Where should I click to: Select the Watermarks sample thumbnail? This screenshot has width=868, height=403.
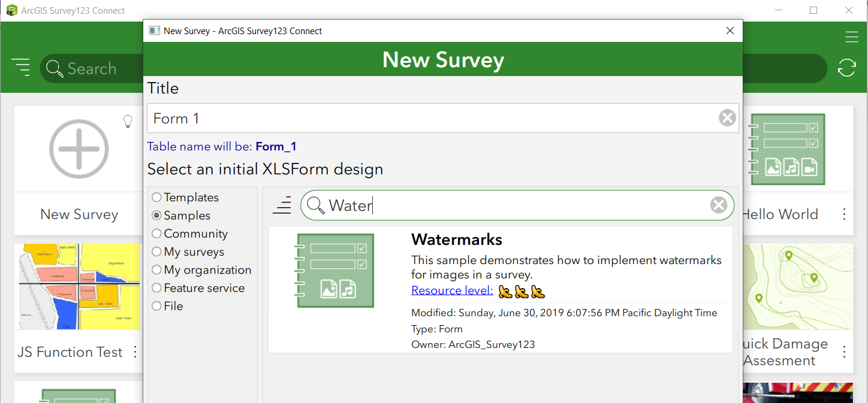pos(336,271)
